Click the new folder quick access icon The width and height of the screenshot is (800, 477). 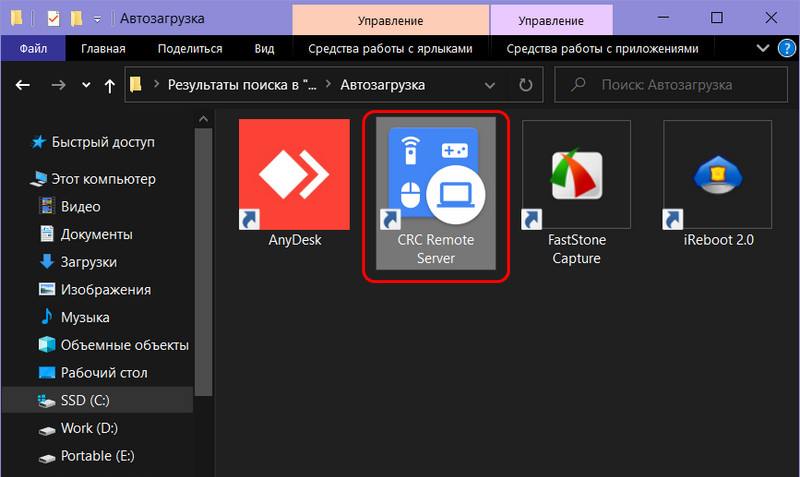click(x=77, y=19)
